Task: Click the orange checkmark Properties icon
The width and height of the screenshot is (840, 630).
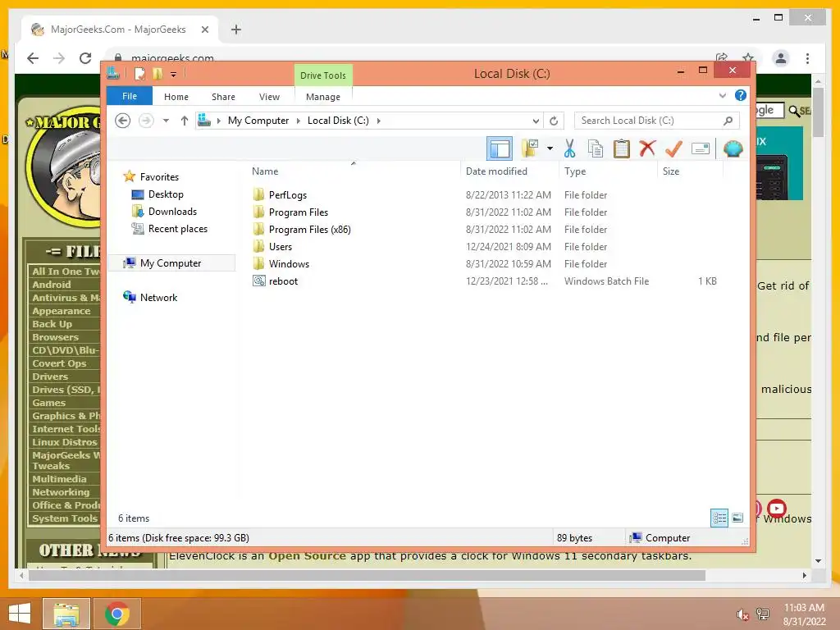Action: [x=673, y=148]
